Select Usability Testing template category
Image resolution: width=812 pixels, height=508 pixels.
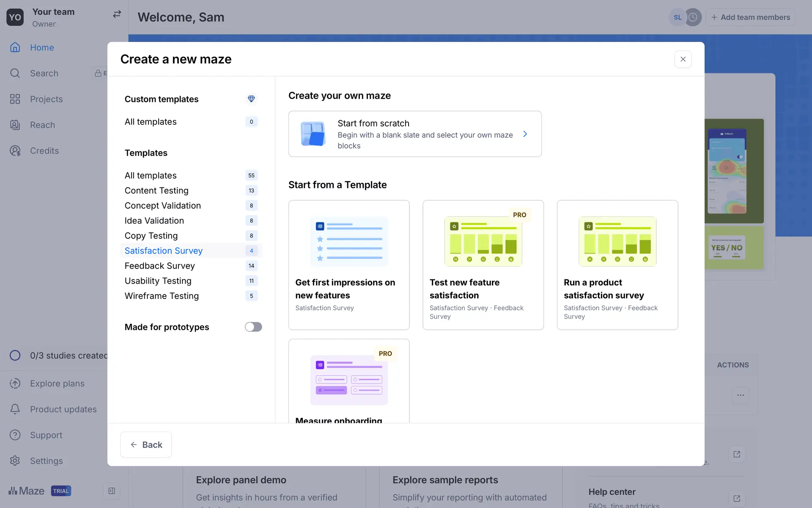tap(158, 281)
